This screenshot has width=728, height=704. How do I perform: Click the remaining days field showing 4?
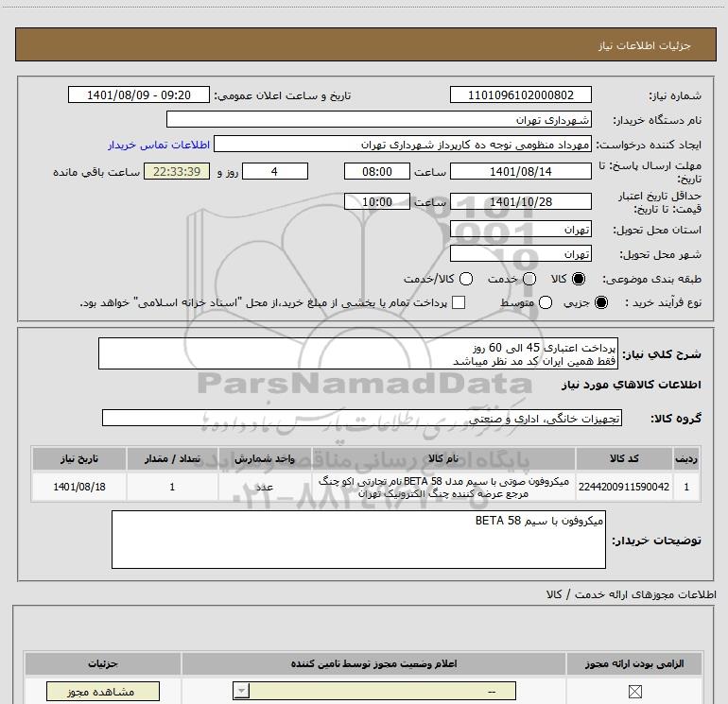tap(275, 171)
